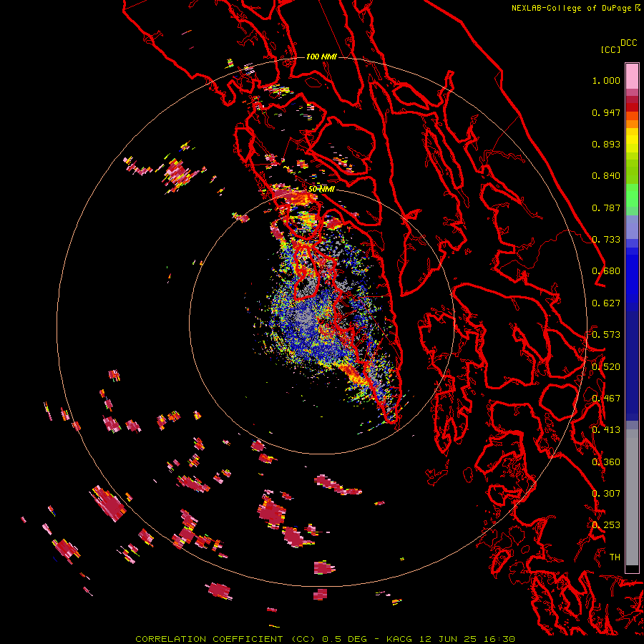The width and height of the screenshot is (644, 644).
Task: Click the 0.680 legend value
Action: tap(606, 271)
